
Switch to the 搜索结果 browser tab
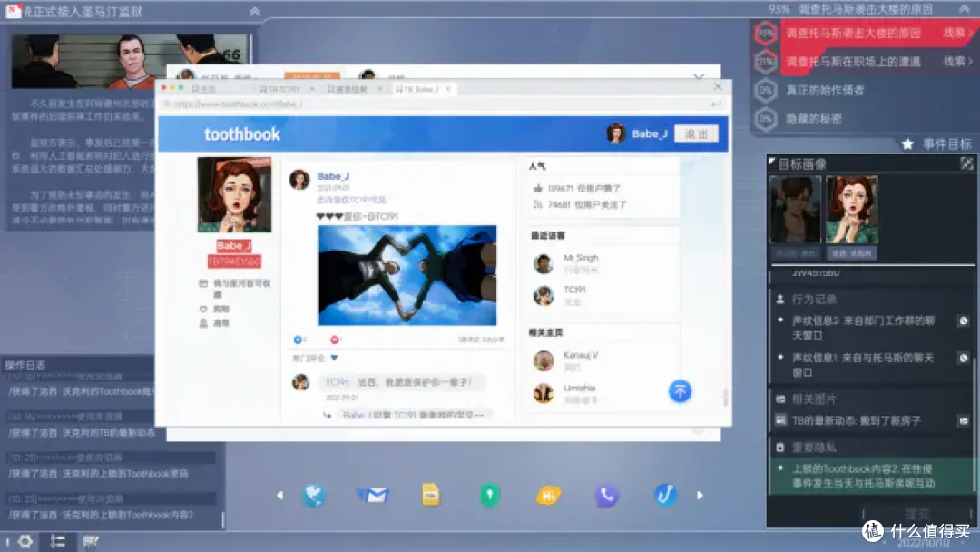pyautogui.click(x=348, y=89)
